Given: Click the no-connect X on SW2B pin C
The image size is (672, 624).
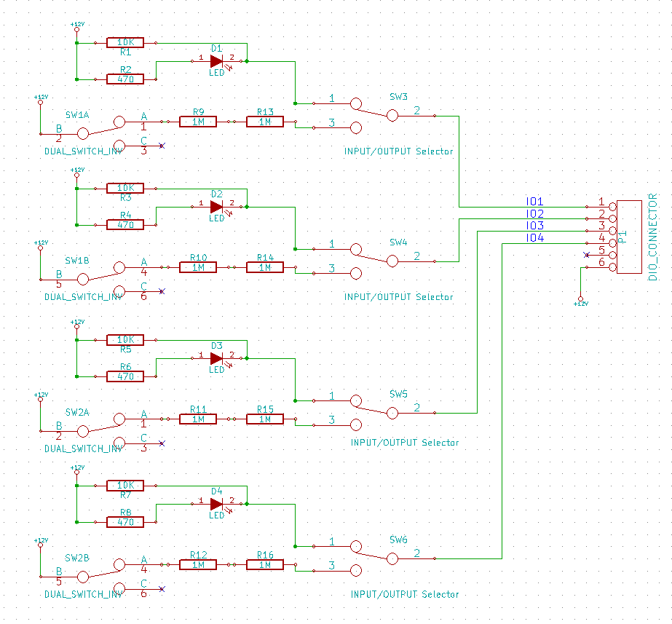Looking at the screenshot, I should coord(162,589).
